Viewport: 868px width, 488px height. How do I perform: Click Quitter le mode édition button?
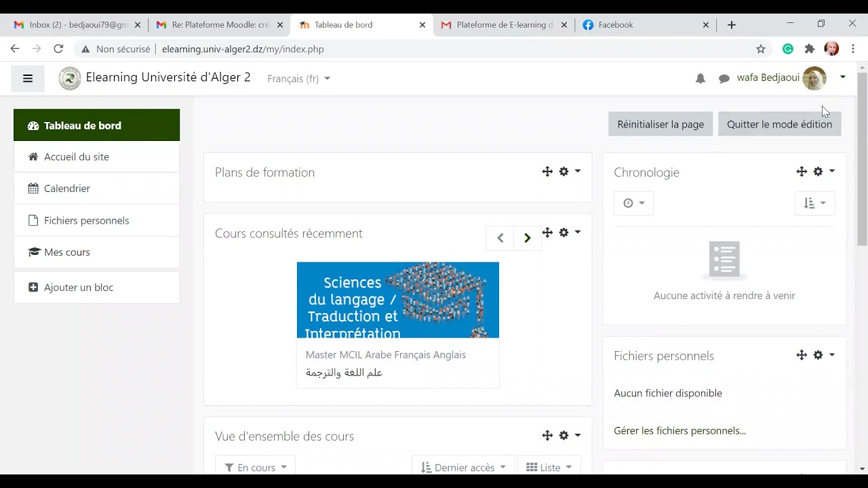pos(779,124)
